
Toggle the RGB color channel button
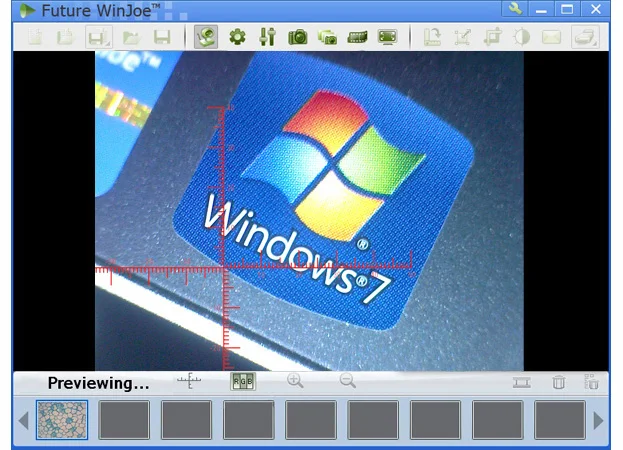pos(243,381)
